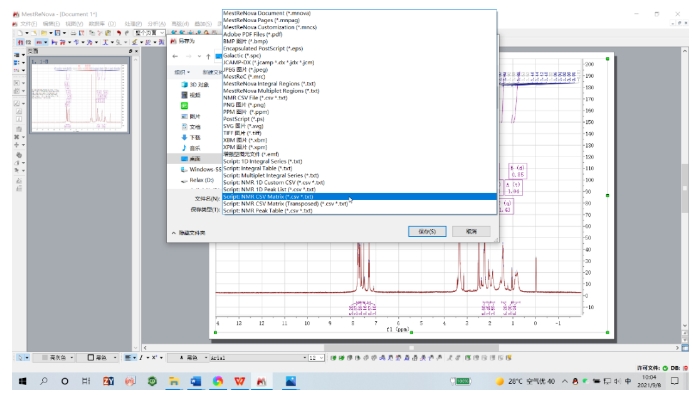Choose JCAMP-DX file type in list
This screenshot has height=395, width=693.
tap(359, 62)
